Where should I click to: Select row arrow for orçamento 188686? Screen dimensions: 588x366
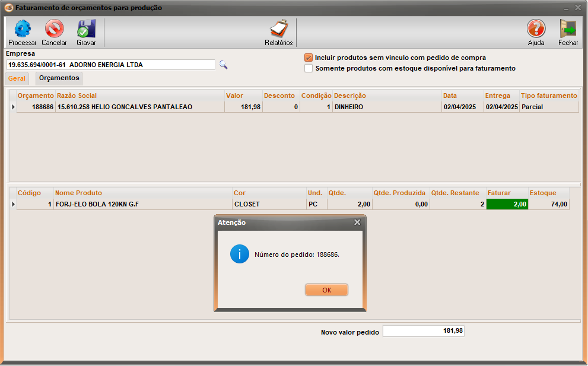click(x=13, y=107)
